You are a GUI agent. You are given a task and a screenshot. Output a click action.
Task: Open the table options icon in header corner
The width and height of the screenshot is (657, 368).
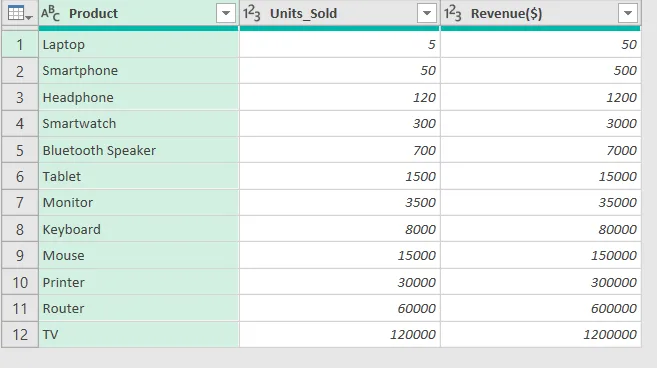click(19, 13)
